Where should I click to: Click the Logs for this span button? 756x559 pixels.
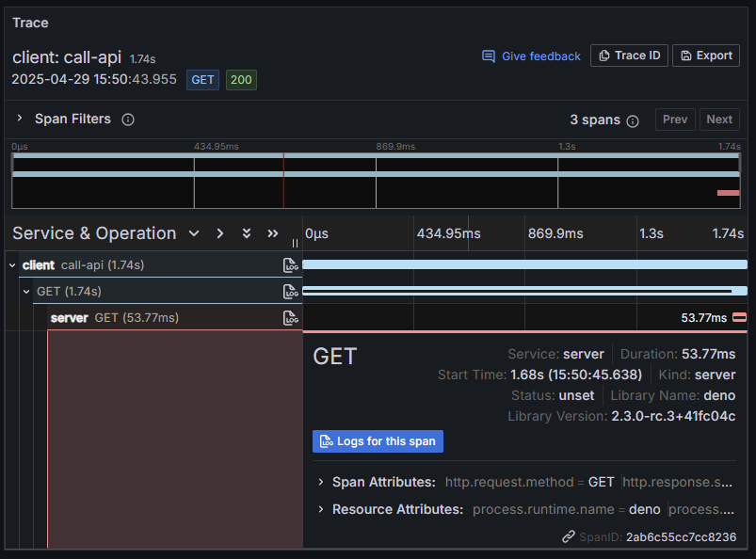(378, 441)
